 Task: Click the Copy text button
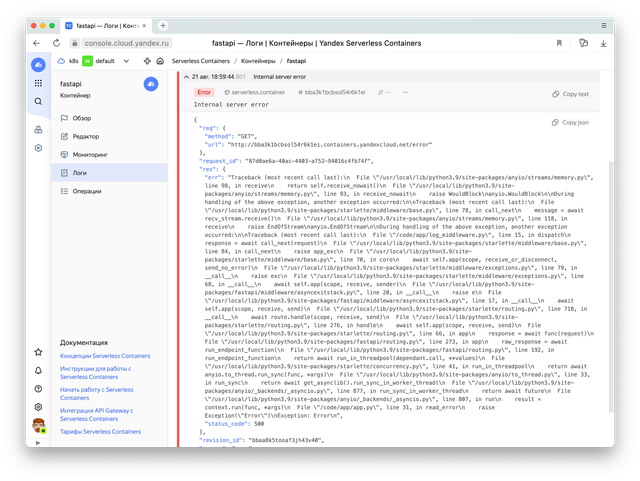click(x=570, y=94)
